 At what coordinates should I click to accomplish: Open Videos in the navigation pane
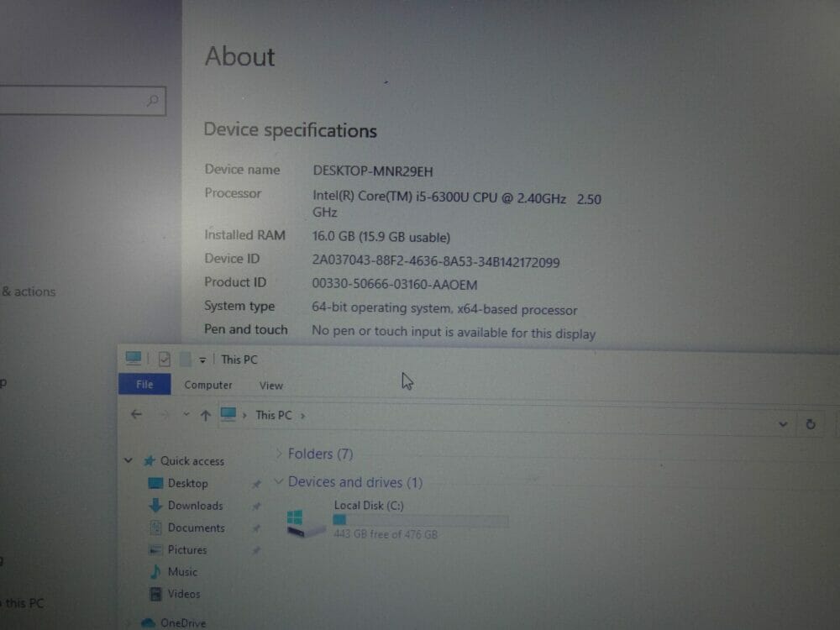point(184,594)
